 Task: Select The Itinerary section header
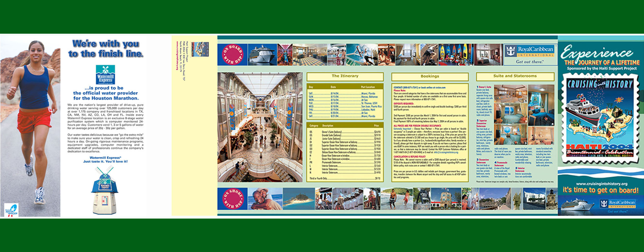click(345, 76)
